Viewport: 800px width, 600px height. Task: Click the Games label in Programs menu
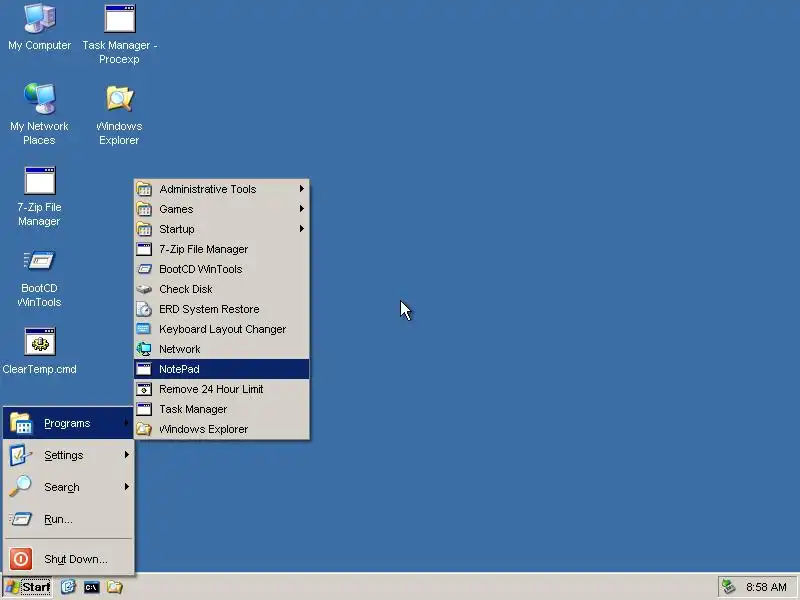(176, 209)
